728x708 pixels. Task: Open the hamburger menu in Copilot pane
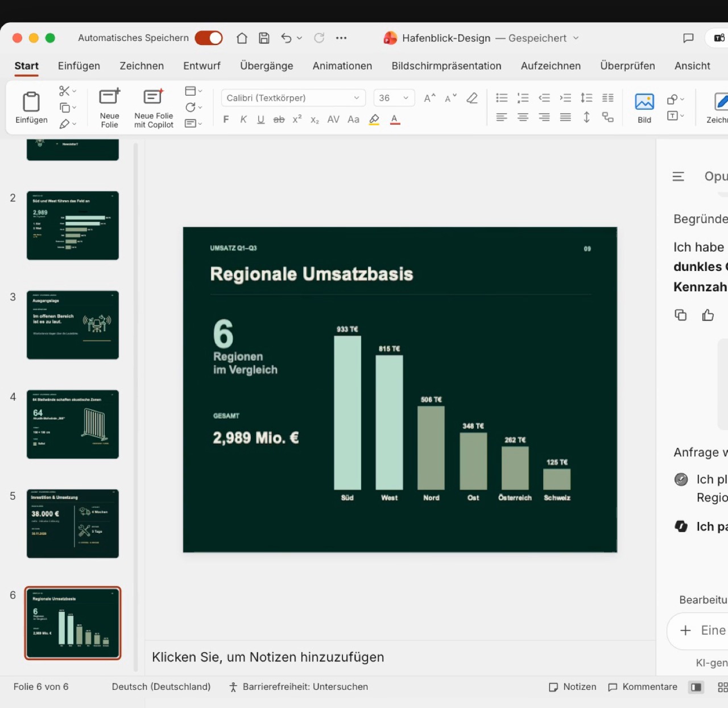point(678,176)
